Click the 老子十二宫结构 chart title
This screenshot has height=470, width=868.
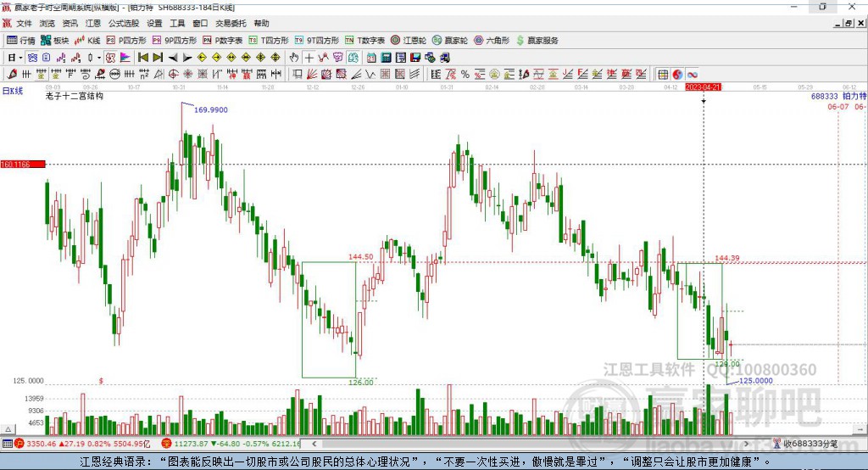[x=75, y=96]
